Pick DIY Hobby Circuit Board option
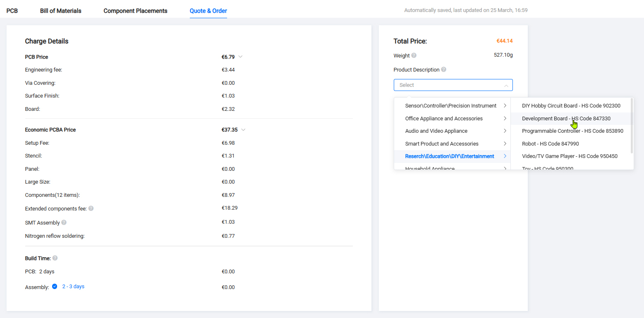The image size is (644, 318). tap(571, 106)
